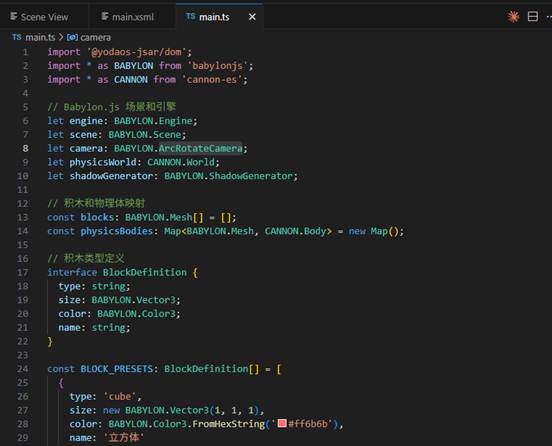Click the scene variable on line 7
This screenshot has height=446, width=552.
click(83, 134)
